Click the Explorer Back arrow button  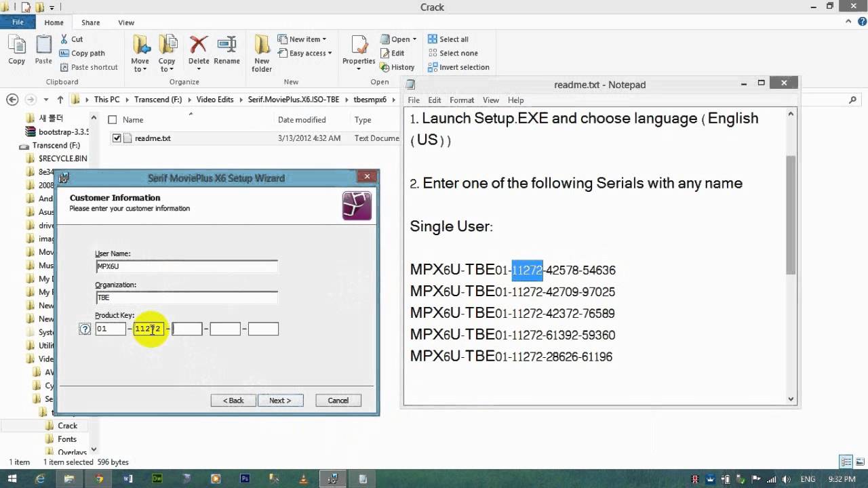coord(12,100)
